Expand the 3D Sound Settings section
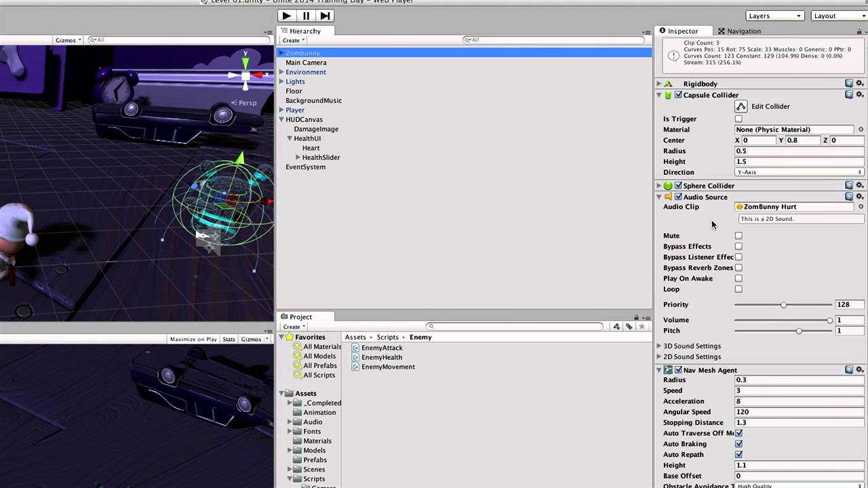 [658, 346]
